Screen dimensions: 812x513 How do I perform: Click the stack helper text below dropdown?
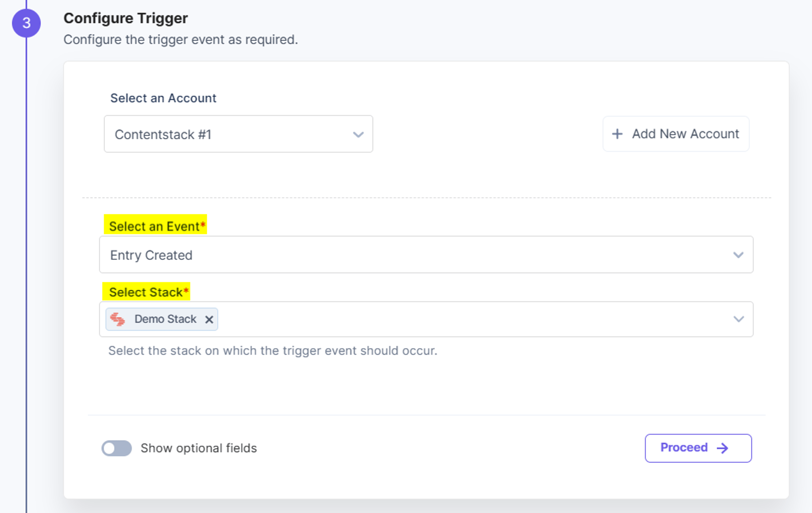(273, 351)
